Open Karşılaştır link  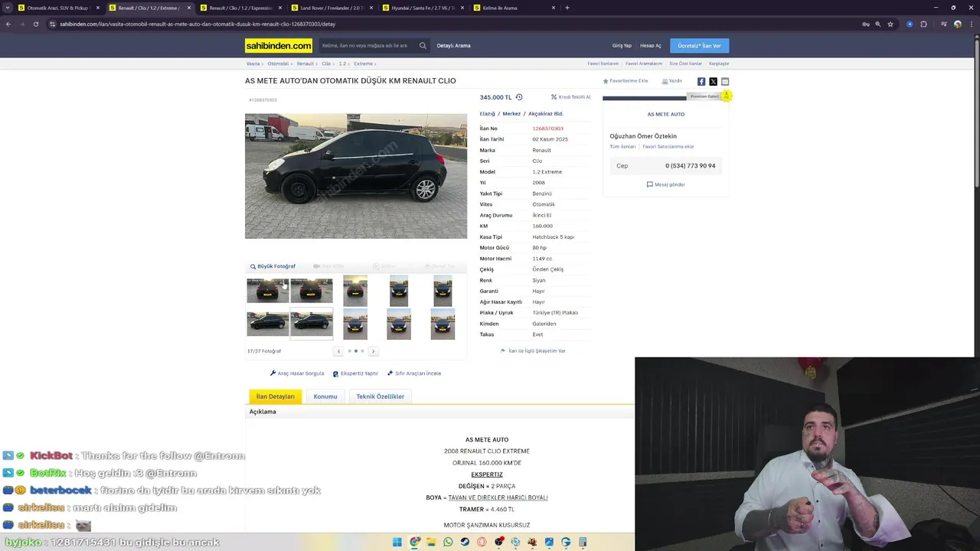tap(719, 64)
